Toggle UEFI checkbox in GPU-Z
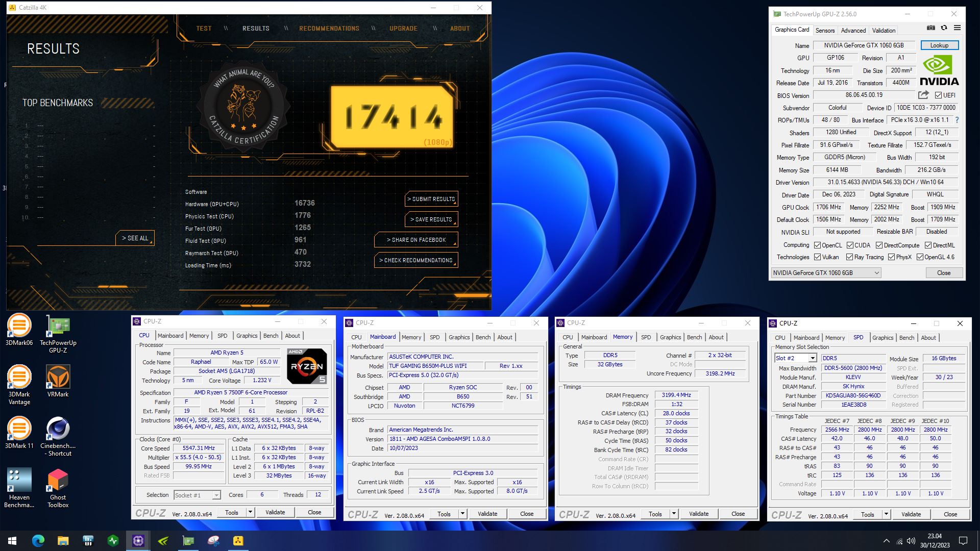This screenshot has width=980, height=551. [938, 95]
